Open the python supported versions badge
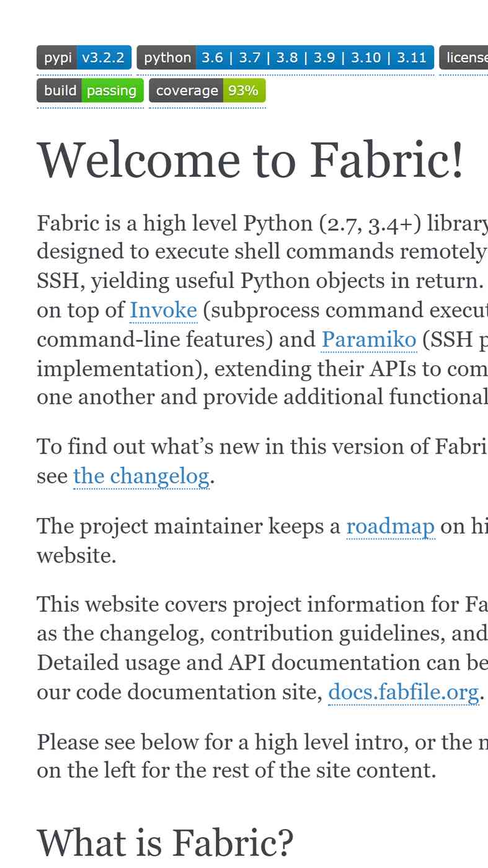 point(285,58)
